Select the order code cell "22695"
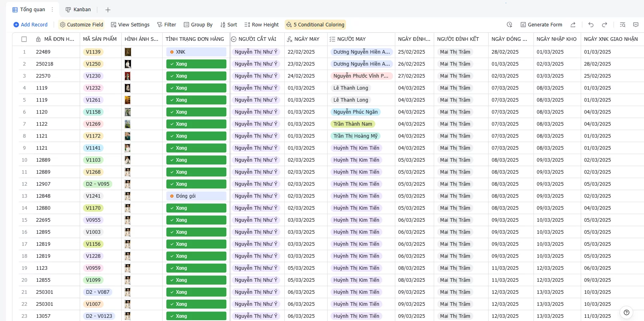The image size is (644, 321). (56, 220)
